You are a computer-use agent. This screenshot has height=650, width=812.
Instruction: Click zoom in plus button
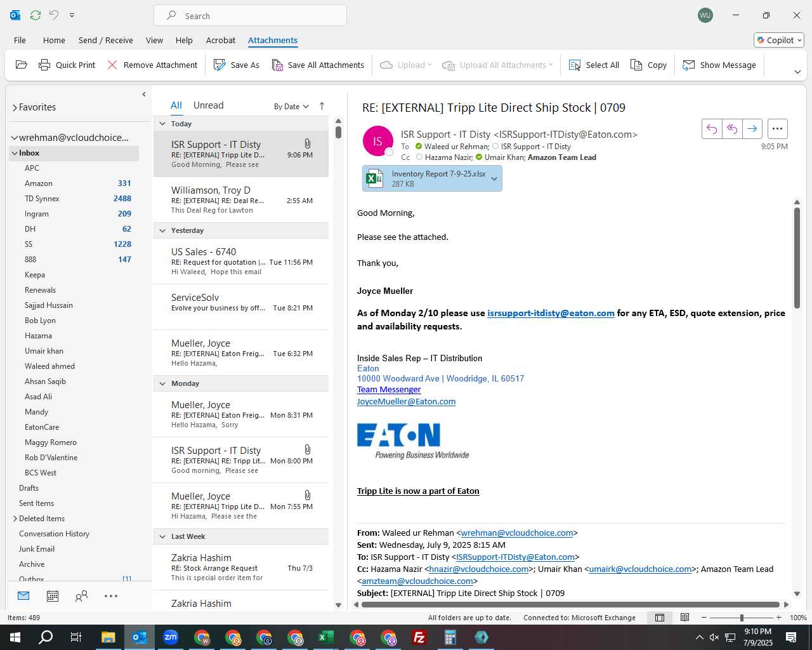coord(778,618)
